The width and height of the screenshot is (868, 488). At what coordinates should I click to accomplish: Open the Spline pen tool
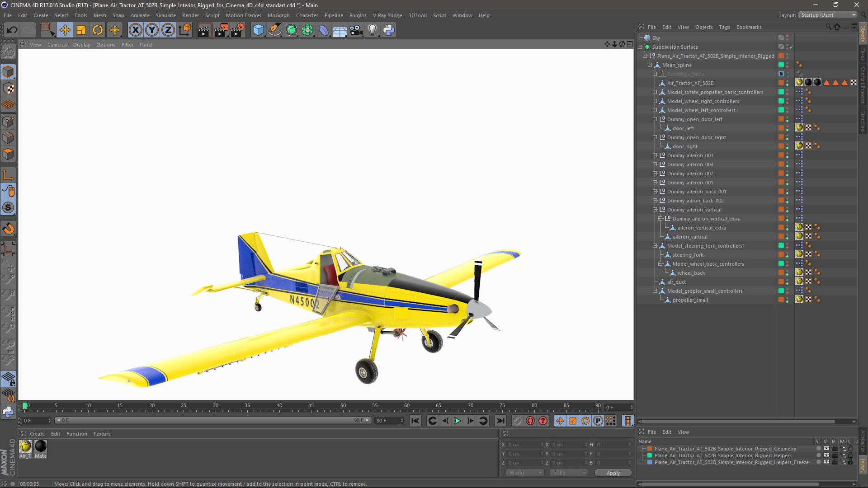274,30
